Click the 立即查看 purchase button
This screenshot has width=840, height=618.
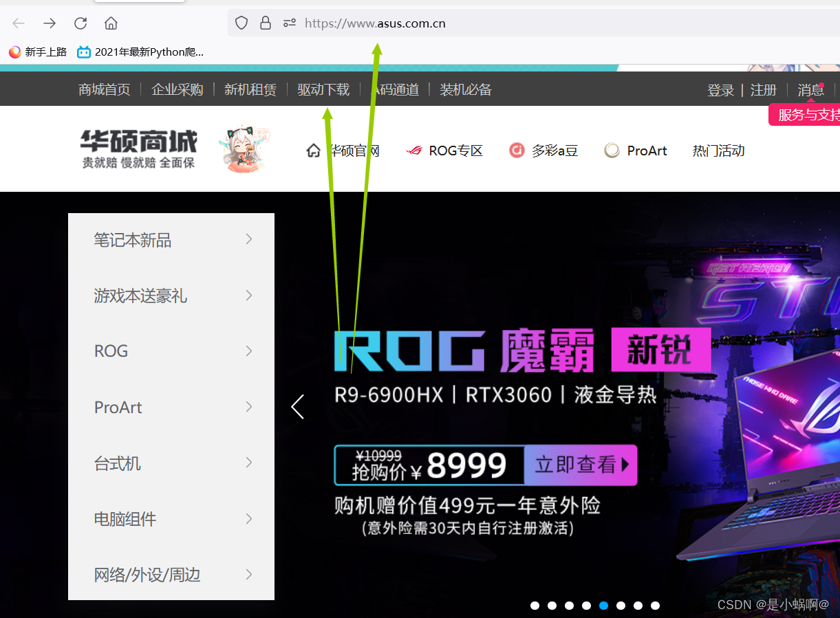(580, 465)
